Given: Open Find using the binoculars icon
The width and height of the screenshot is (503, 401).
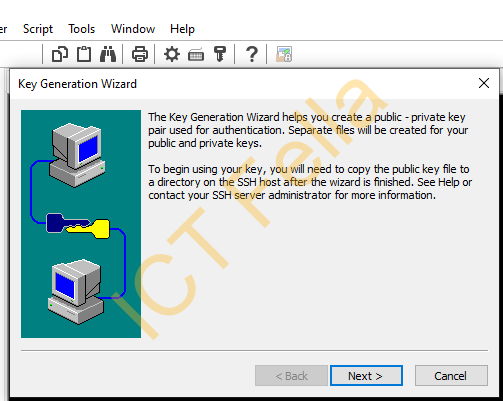Looking at the screenshot, I should [108, 54].
